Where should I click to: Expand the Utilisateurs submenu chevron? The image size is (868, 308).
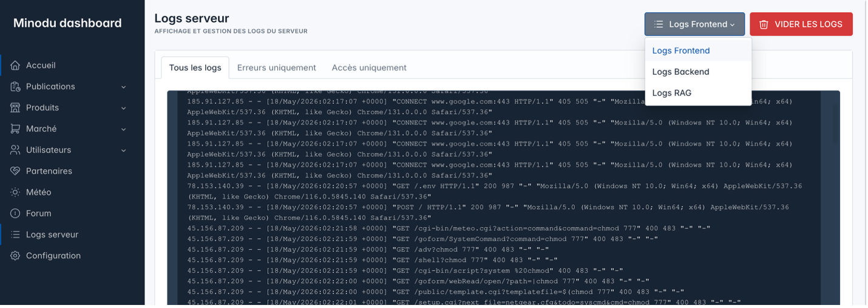(123, 151)
